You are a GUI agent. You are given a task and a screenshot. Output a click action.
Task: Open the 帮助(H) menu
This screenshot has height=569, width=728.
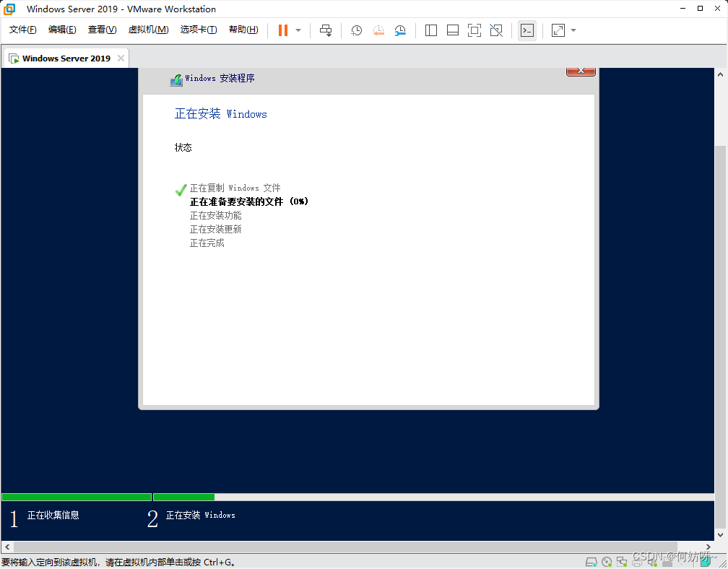(x=243, y=30)
